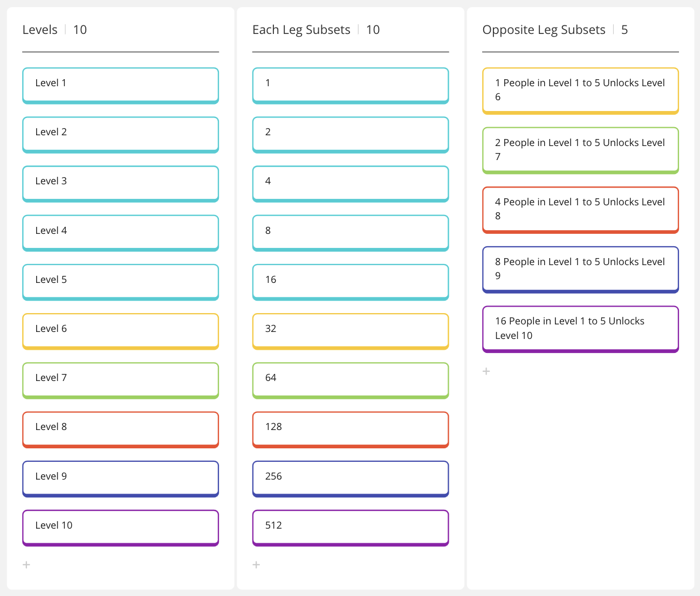Select the yellow Level 6 card
This screenshot has height=596, width=700.
coord(121,331)
